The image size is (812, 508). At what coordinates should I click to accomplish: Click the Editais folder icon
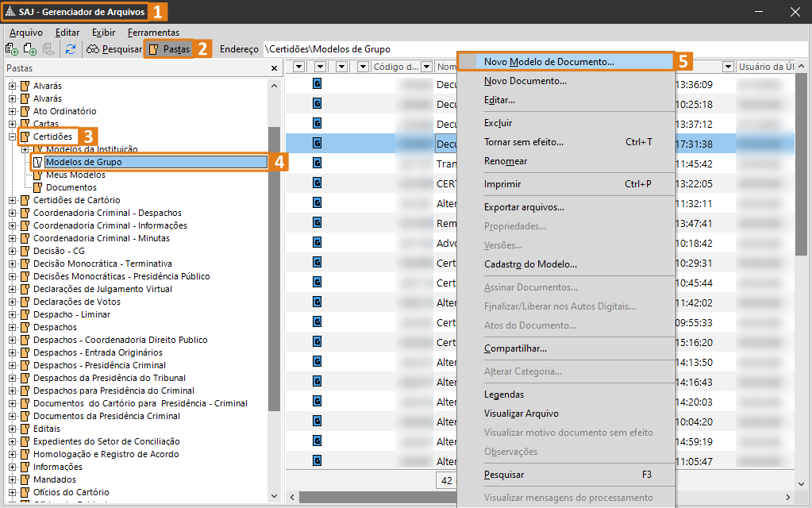point(25,429)
